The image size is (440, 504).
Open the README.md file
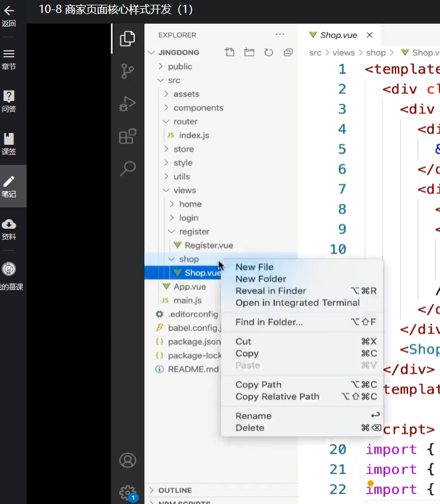pos(193,369)
